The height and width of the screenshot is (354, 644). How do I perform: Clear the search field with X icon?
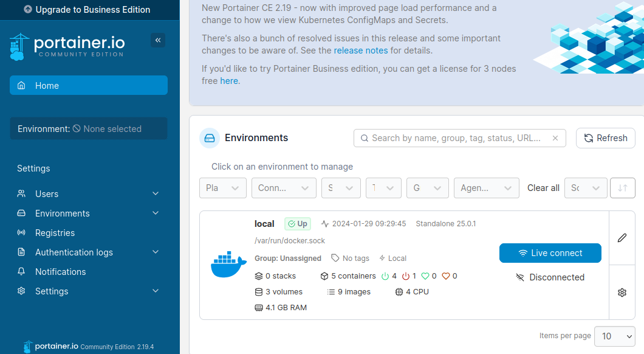[x=555, y=138]
